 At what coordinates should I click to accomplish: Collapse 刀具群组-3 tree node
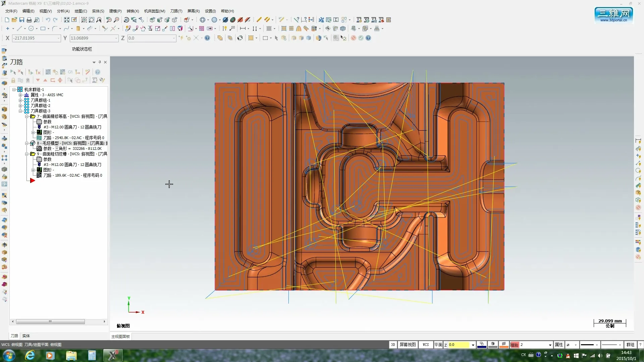point(20,111)
